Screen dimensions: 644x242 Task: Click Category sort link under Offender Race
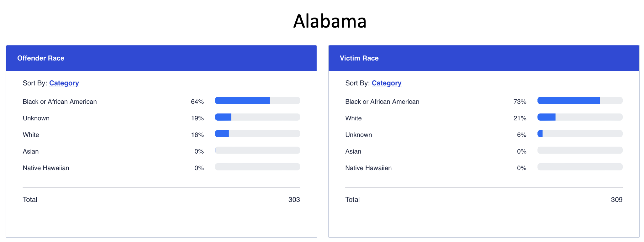(x=64, y=83)
